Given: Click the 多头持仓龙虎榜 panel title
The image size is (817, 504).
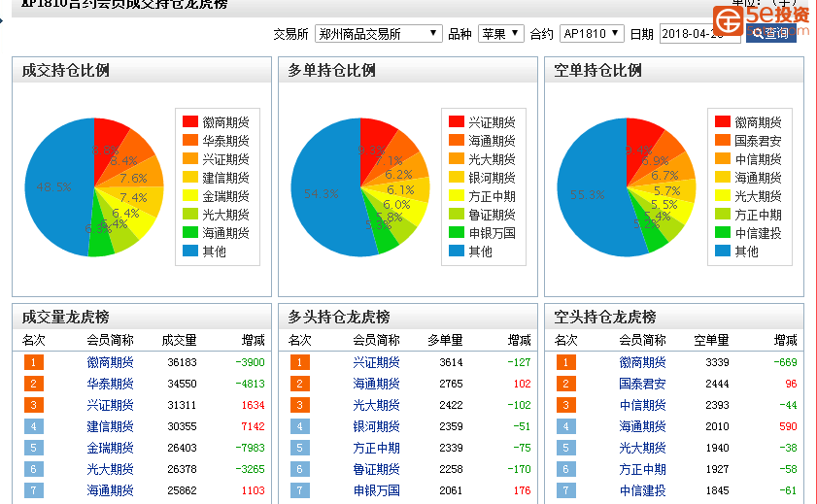Looking at the screenshot, I should tap(339, 318).
